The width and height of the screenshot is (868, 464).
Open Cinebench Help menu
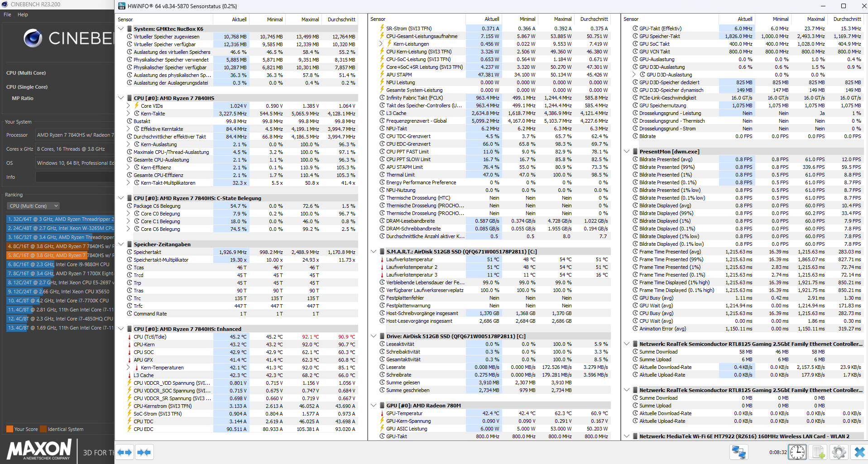pyautogui.click(x=23, y=14)
